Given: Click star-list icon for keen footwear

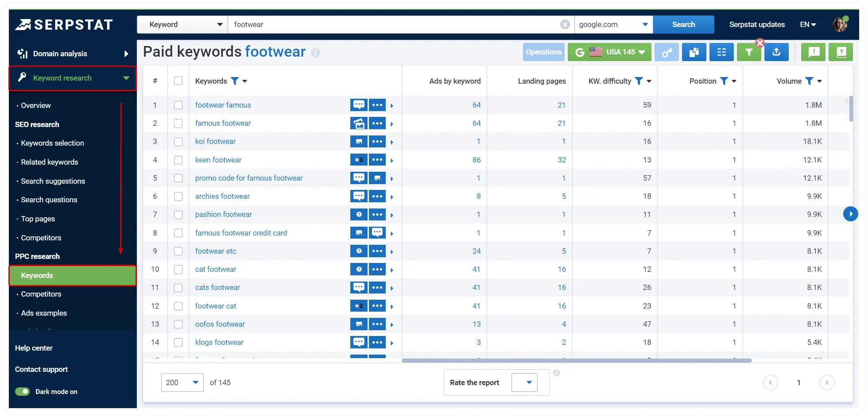Looking at the screenshot, I should coord(359,160).
